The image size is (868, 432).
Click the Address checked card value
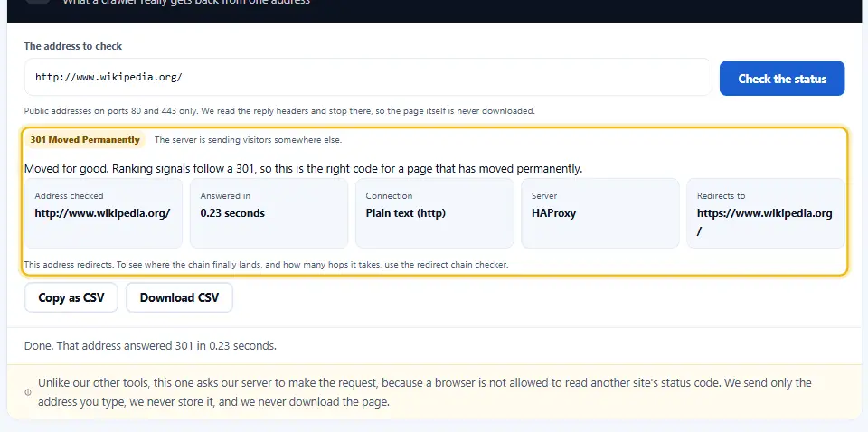[x=102, y=213]
